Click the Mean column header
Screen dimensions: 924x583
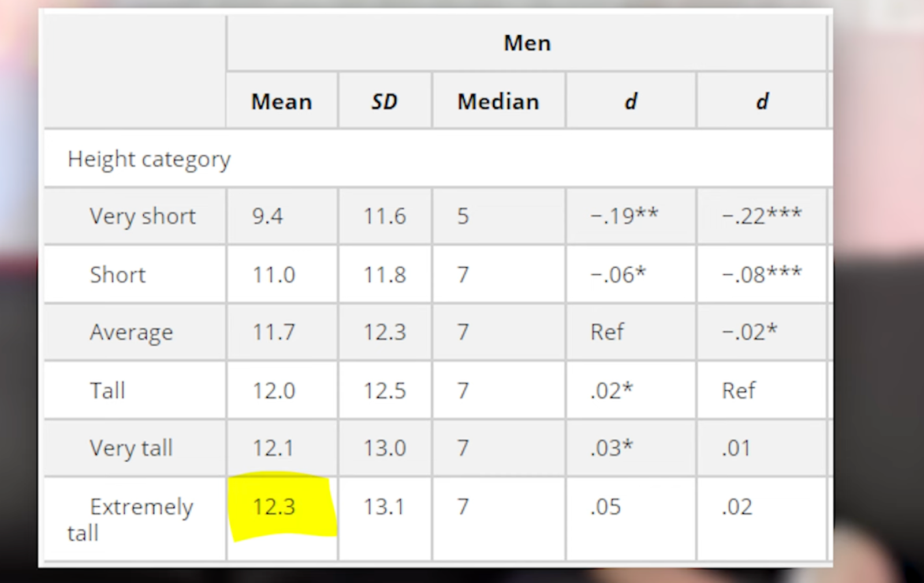(281, 102)
